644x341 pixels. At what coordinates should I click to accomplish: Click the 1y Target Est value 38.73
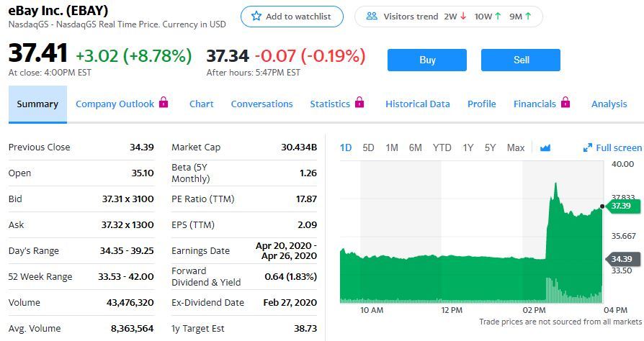coord(305,328)
